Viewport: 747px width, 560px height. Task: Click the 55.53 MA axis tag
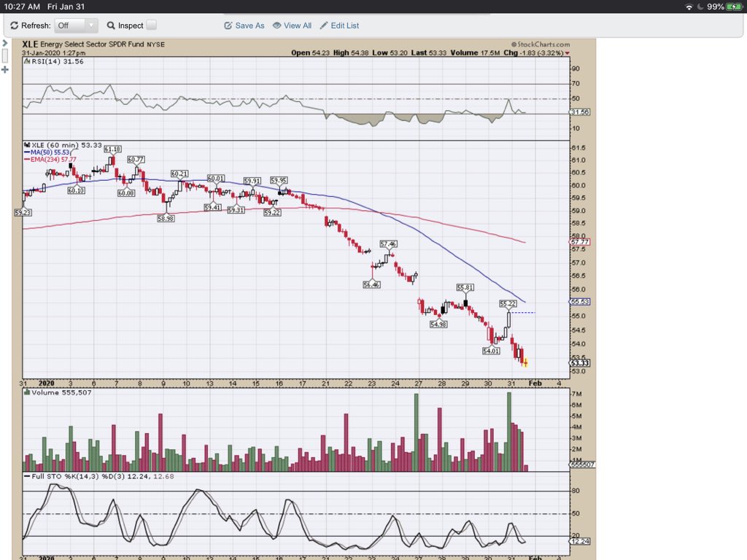point(580,302)
